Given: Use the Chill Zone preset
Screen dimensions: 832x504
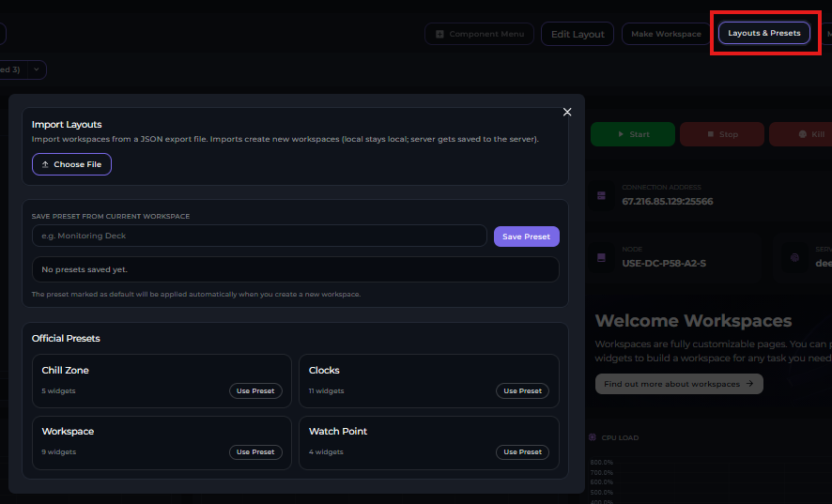Looking at the screenshot, I should point(255,390).
